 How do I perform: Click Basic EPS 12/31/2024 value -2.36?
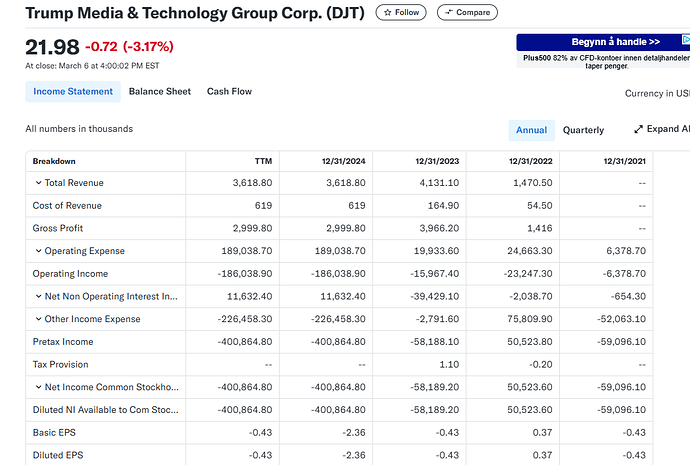pyautogui.click(x=354, y=432)
